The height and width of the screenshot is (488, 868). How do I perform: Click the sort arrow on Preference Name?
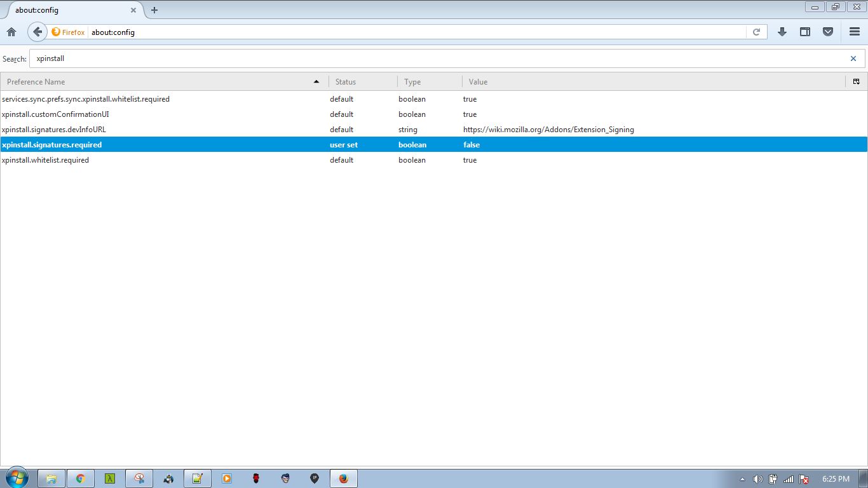[316, 81]
